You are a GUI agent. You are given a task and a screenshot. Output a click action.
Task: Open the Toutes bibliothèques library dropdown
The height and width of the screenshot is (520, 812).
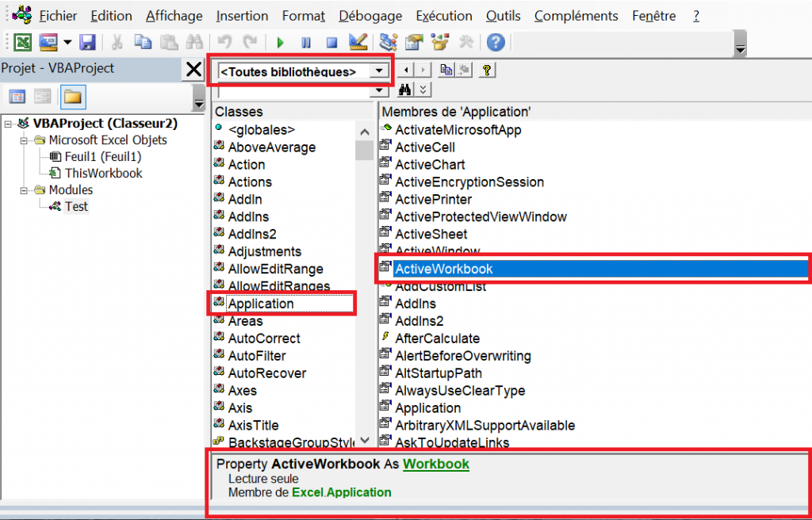tap(381, 71)
